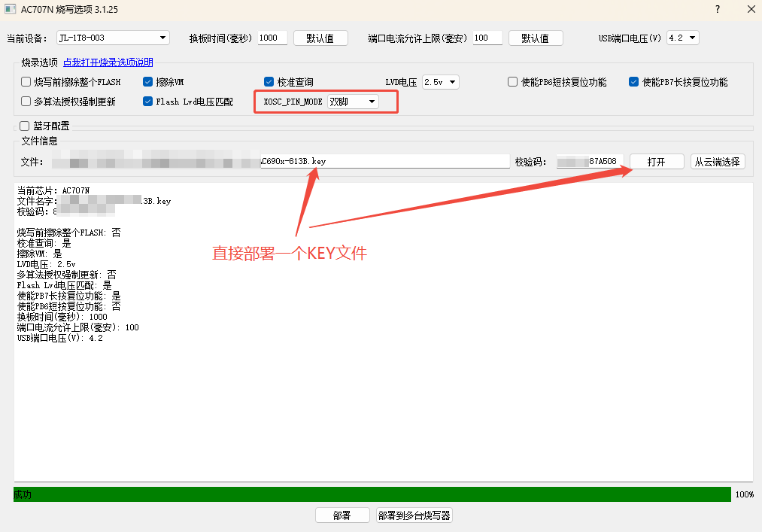Click the green 成功 progress bar
Screen dimensions: 762x532
[x=372, y=494]
